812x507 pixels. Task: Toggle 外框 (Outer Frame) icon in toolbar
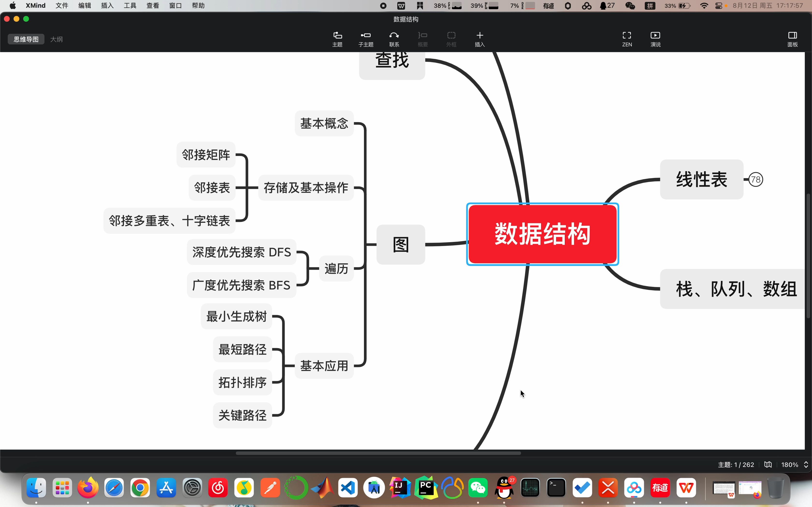pyautogui.click(x=451, y=39)
